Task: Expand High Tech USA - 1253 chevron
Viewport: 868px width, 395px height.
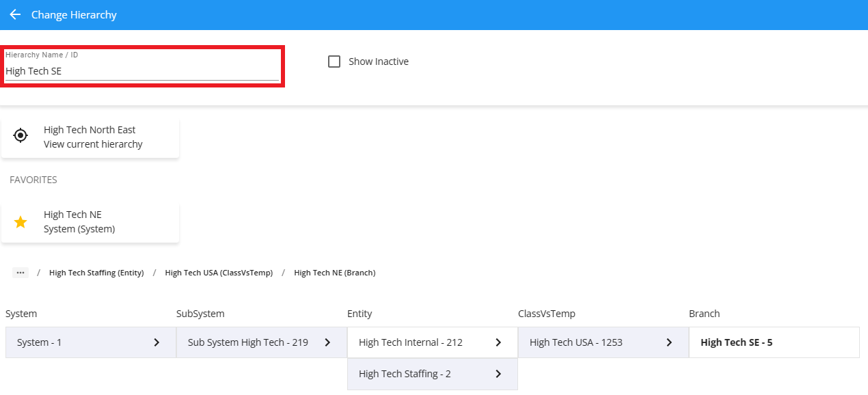Action: (669, 342)
